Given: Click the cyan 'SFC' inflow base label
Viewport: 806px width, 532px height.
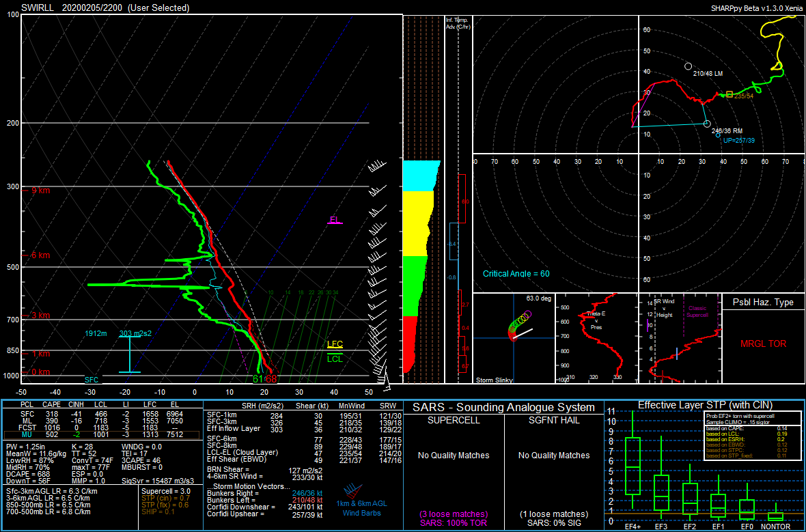Looking at the screenshot, I should click(x=92, y=380).
